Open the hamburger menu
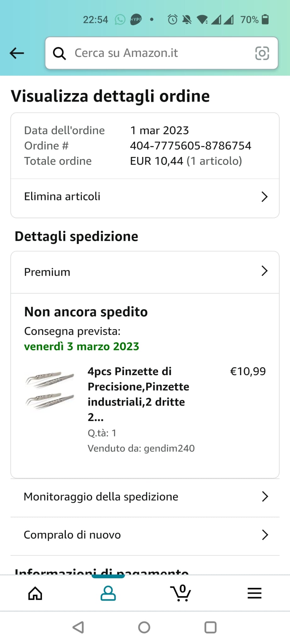The width and height of the screenshot is (290, 644). (x=254, y=593)
